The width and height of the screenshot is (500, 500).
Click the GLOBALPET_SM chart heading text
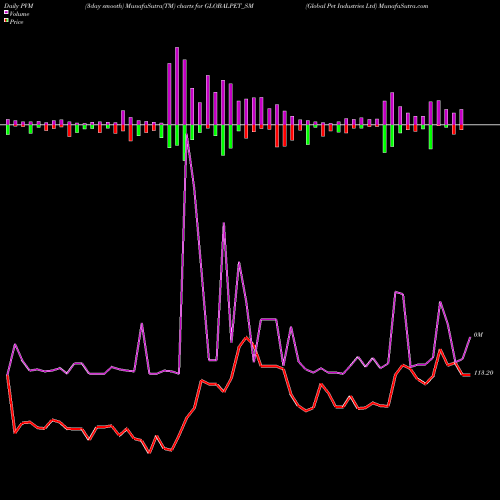pos(169,6)
